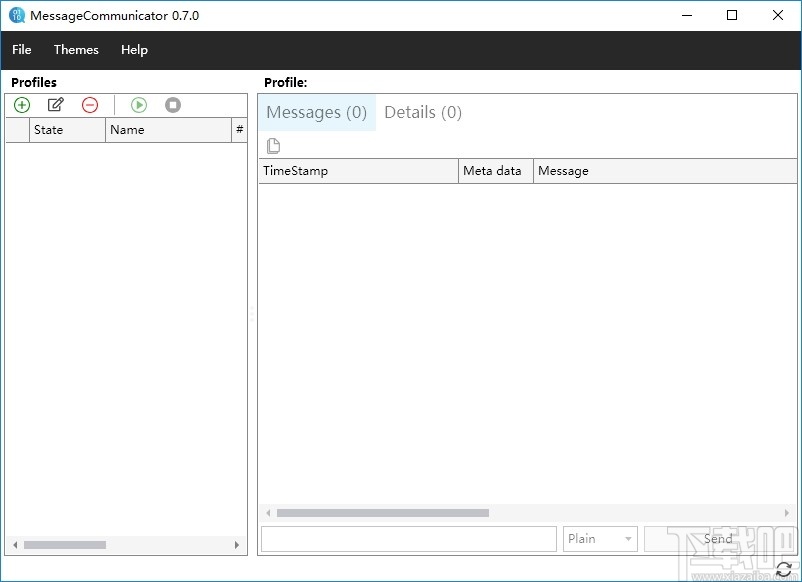Image resolution: width=802 pixels, height=582 pixels.
Task: Click inside the message input box
Action: pos(407,538)
